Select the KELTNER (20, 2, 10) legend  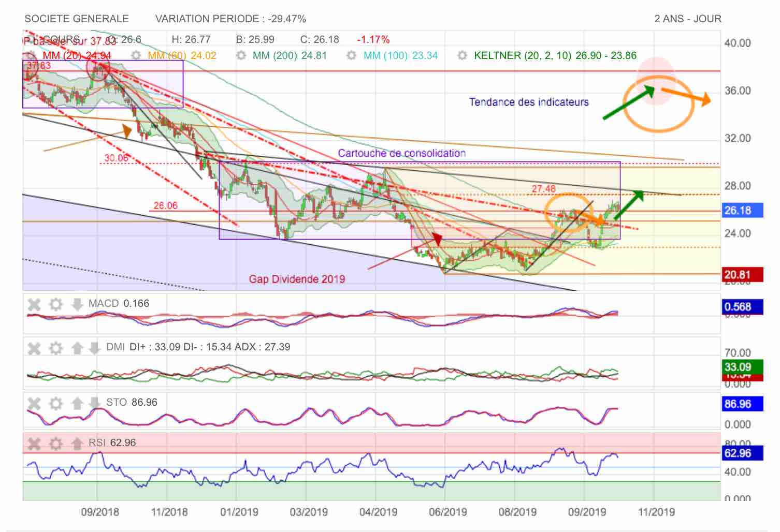[x=555, y=55]
